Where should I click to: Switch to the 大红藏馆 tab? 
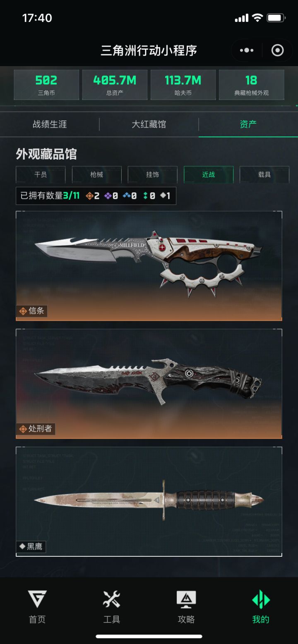pyautogui.click(x=149, y=124)
